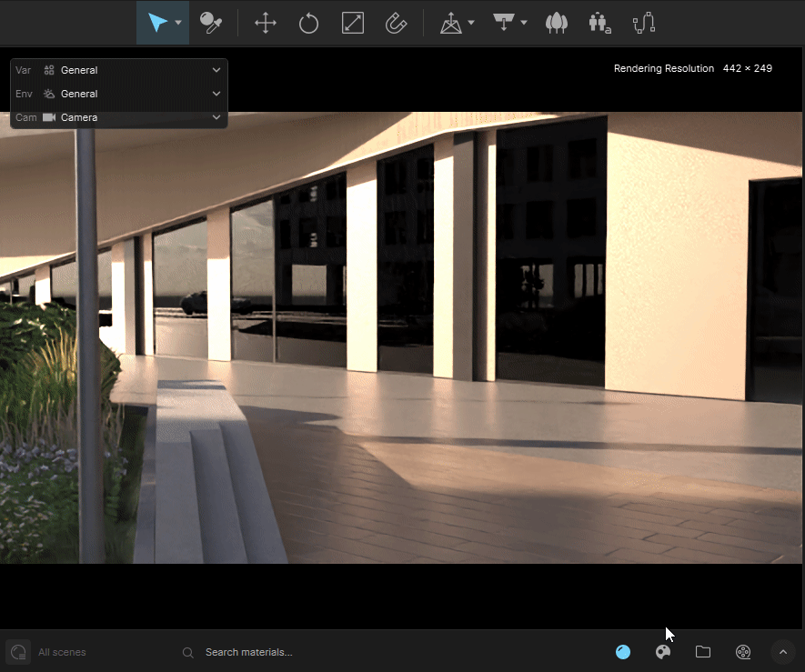This screenshot has width=805, height=672.
Task: Expand drop-to-surface tool options
Action: tap(524, 23)
